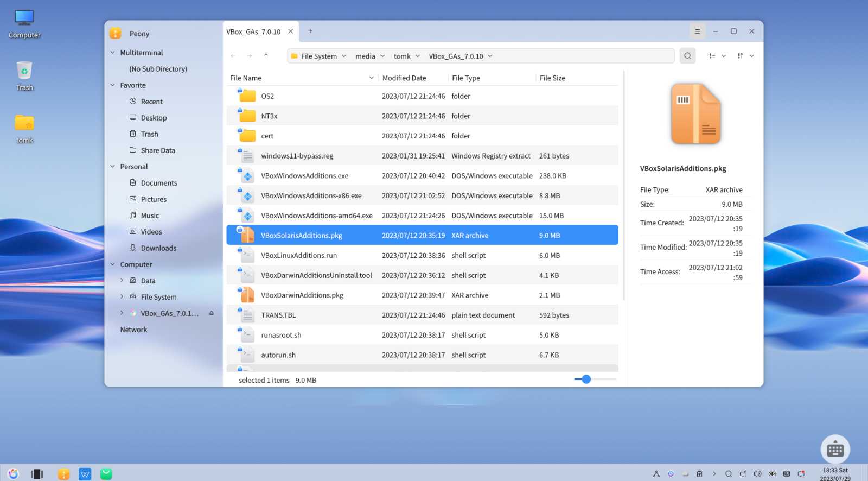Collapse the Multiterminal section

[113, 53]
